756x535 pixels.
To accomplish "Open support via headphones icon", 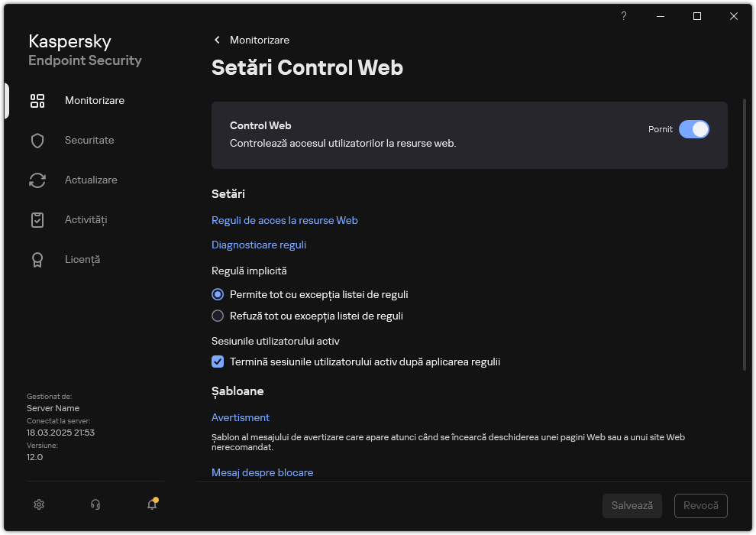I will tap(95, 504).
